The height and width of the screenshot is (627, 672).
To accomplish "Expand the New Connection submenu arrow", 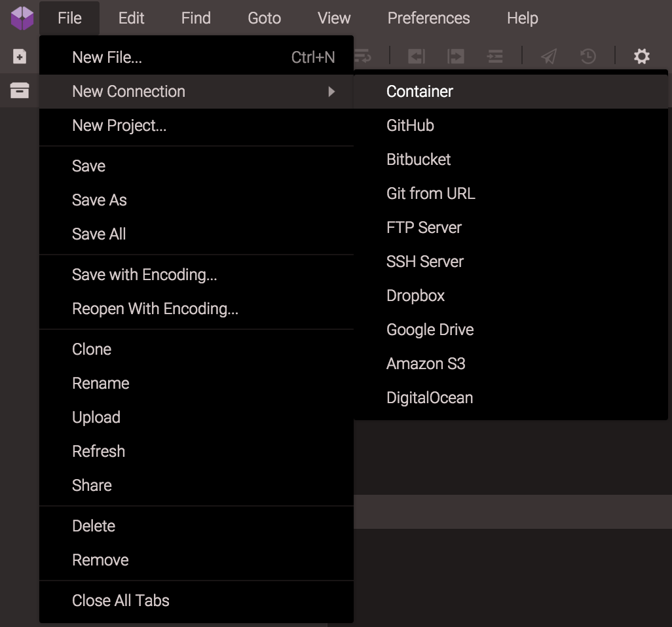I will click(x=331, y=92).
